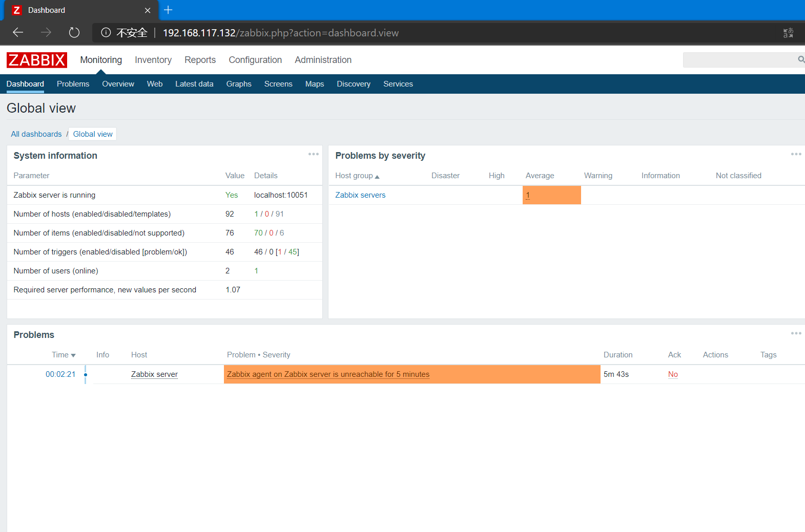This screenshot has height=532, width=805.
Task: Click the browser address bar URL
Action: pyautogui.click(x=281, y=33)
